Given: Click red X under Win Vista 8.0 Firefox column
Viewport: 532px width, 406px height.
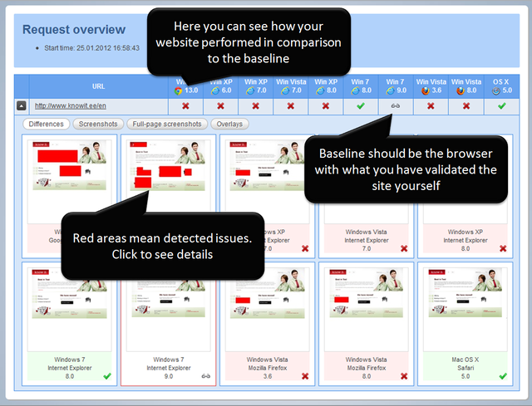Looking at the screenshot, I should point(466,106).
